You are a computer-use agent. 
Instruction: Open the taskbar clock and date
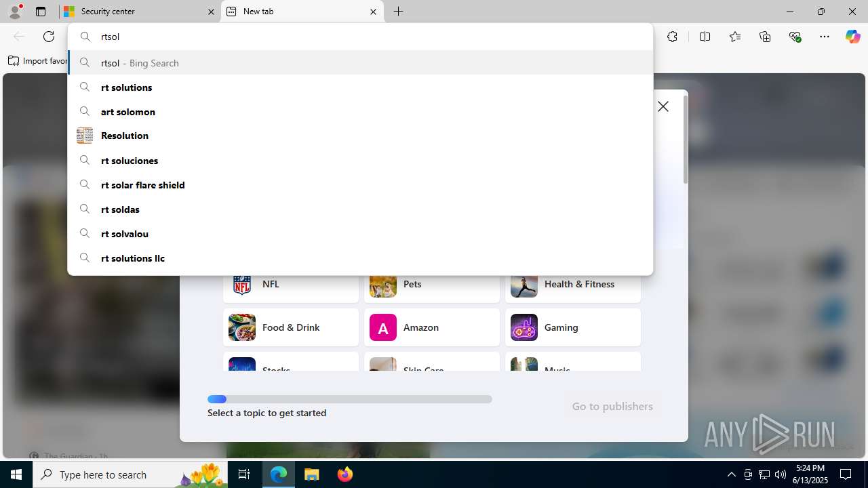click(809, 474)
